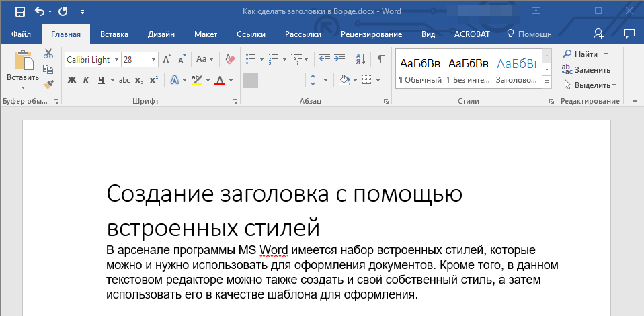Click the Save icon in title bar
Image resolution: width=644 pixels, height=316 pixels.
click(19, 11)
